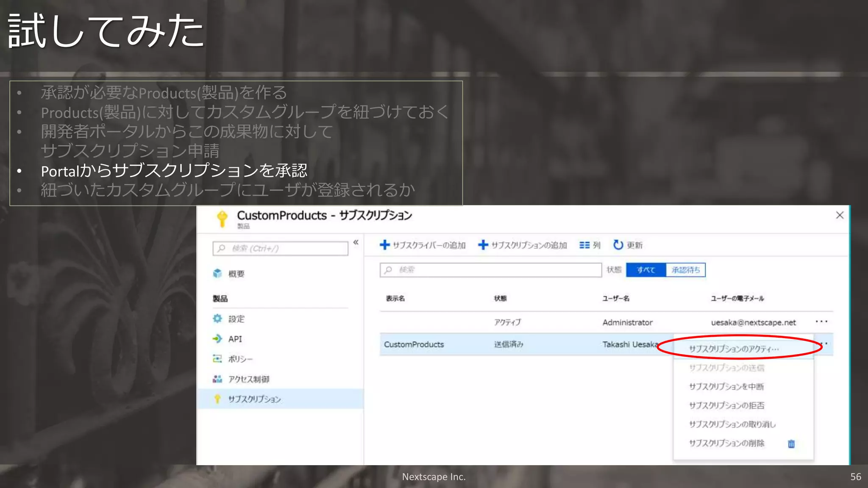Click 更新 refresh toolbar button
The width and height of the screenshot is (868, 488).
pyautogui.click(x=628, y=245)
